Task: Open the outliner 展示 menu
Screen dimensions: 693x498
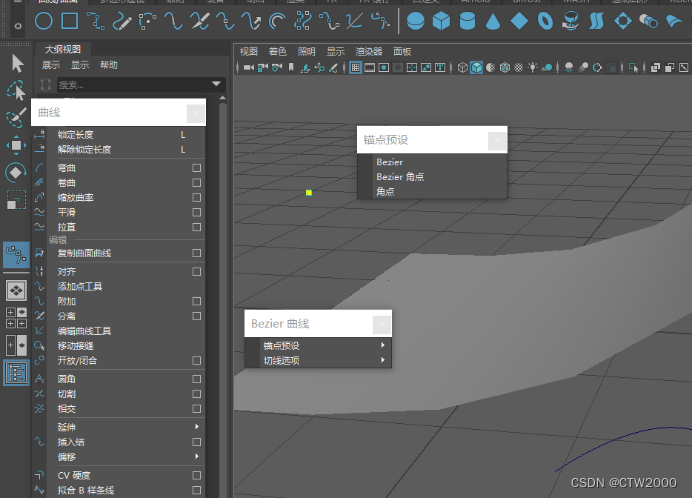Action: (x=51, y=65)
